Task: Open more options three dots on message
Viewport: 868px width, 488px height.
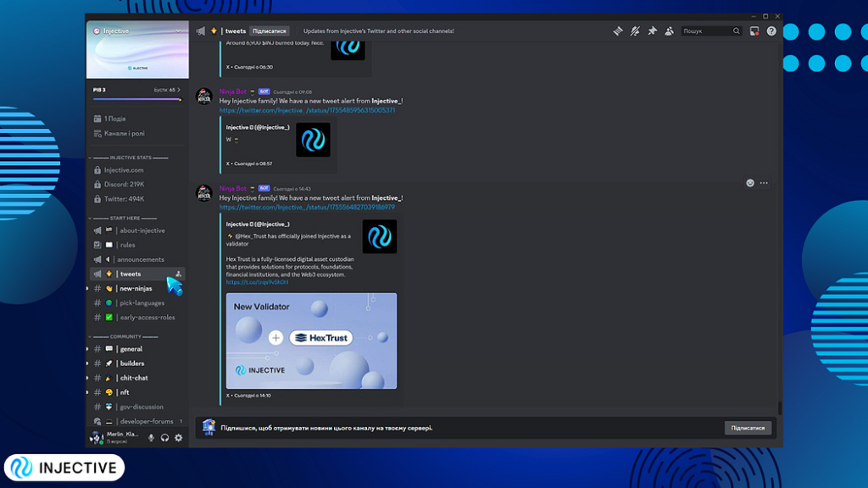Action: (764, 183)
